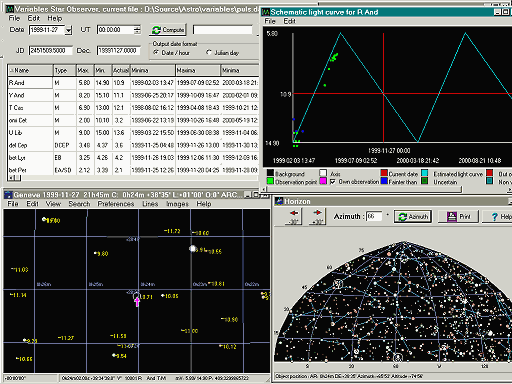Screen dimensions: 512x384
Task: Click the empty field right of Compute
Action: [223, 30]
